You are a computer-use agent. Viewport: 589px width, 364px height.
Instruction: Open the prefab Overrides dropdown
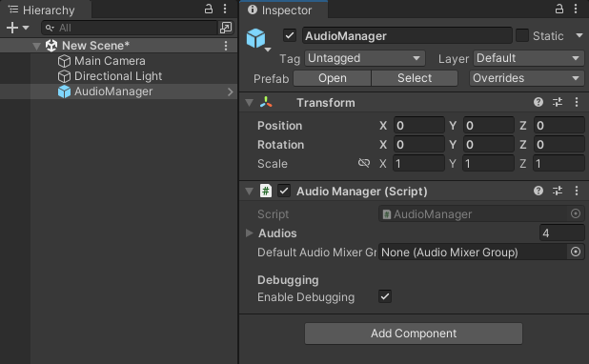(527, 78)
